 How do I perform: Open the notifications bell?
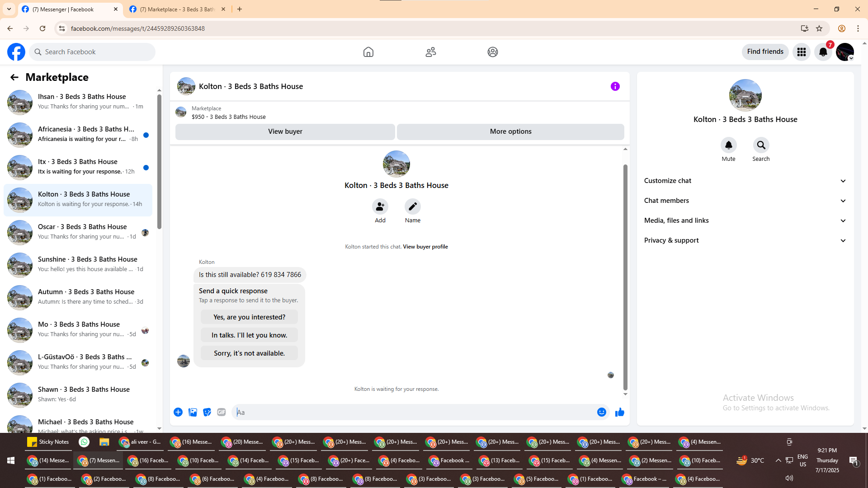823,52
